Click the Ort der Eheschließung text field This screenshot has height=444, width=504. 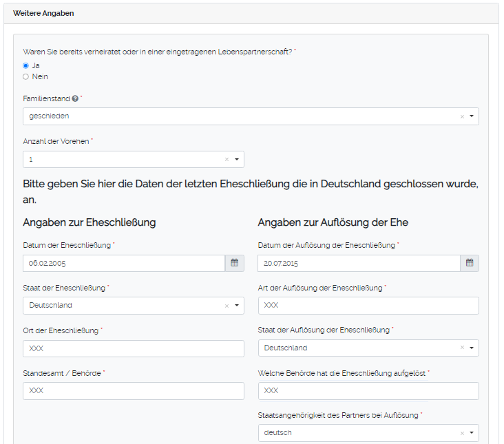coord(133,348)
